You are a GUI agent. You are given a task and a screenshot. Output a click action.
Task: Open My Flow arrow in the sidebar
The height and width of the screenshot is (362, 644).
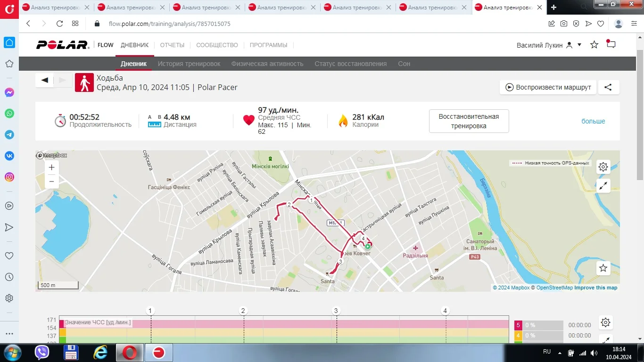[x=9, y=227]
